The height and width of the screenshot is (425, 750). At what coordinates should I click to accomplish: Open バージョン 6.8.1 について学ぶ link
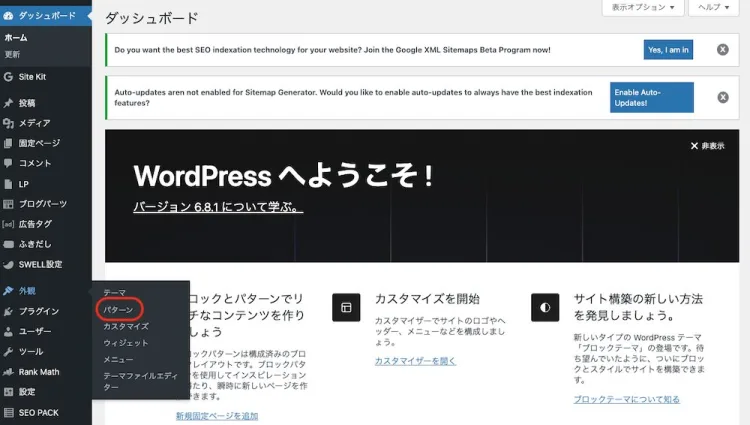[218, 207]
